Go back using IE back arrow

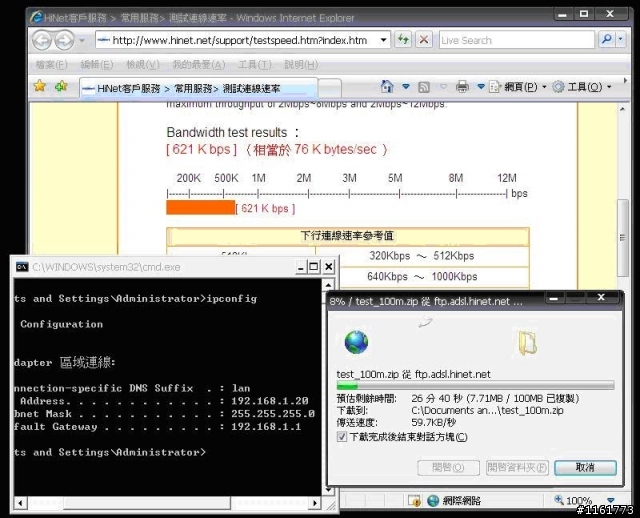[42, 40]
